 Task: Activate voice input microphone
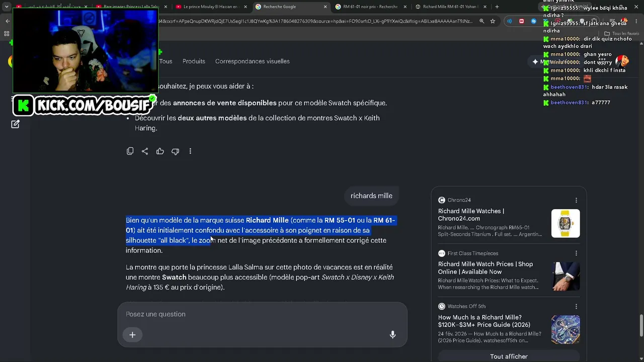[x=392, y=335]
